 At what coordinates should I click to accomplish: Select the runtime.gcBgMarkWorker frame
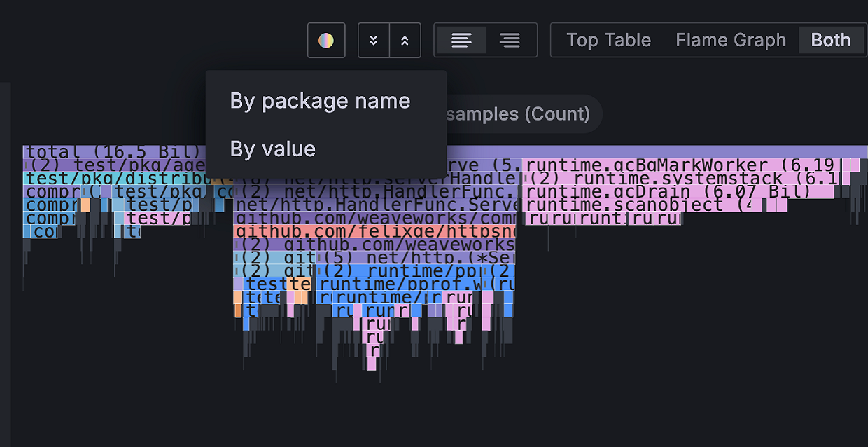[x=672, y=165]
